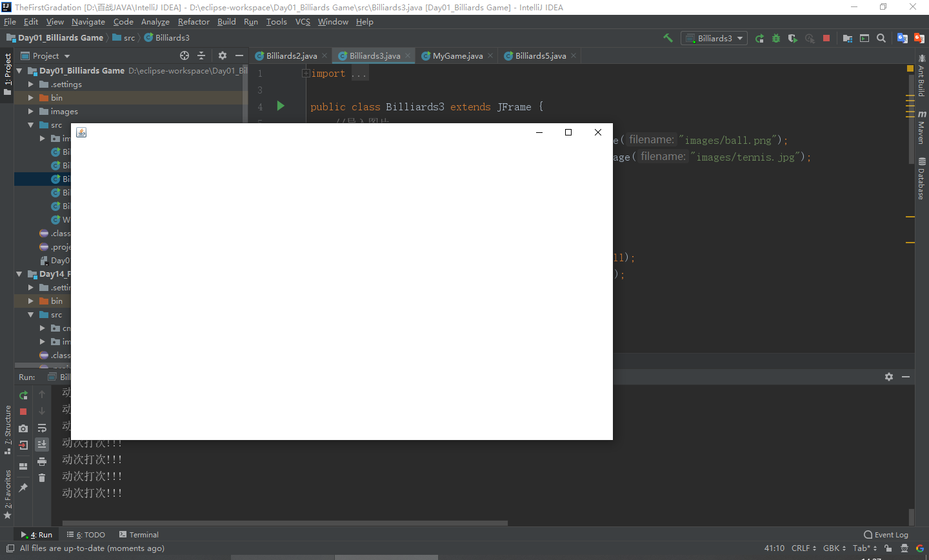Viewport: 929px width, 560px height.
Task: Click the red Translate and replace icon
Action: pyautogui.click(x=919, y=38)
